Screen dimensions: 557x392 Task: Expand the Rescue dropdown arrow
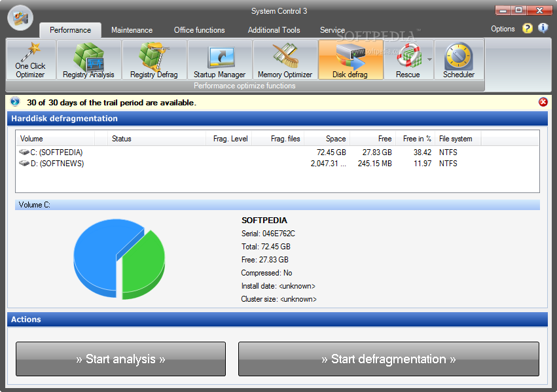pos(429,60)
